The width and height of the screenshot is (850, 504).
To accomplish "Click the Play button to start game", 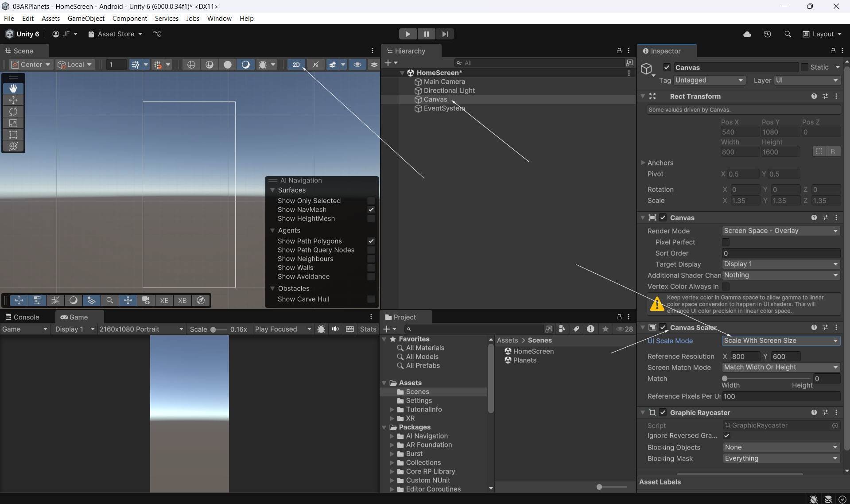I will (408, 34).
